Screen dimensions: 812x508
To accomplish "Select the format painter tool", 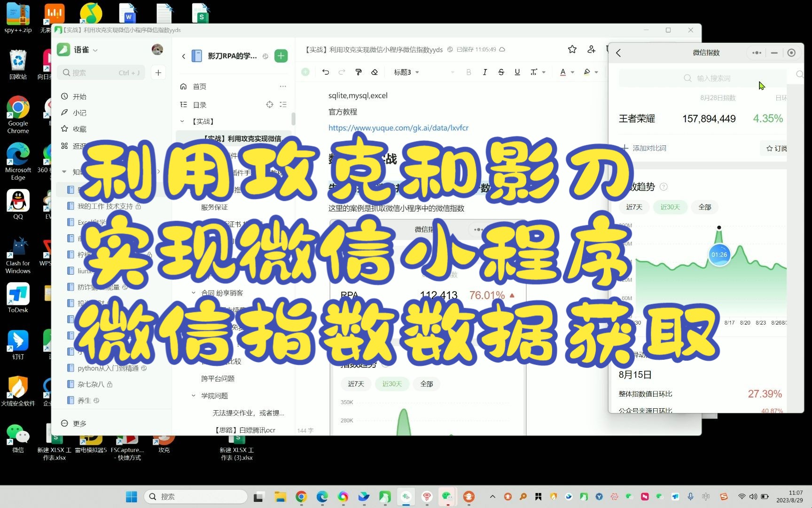I will click(358, 72).
